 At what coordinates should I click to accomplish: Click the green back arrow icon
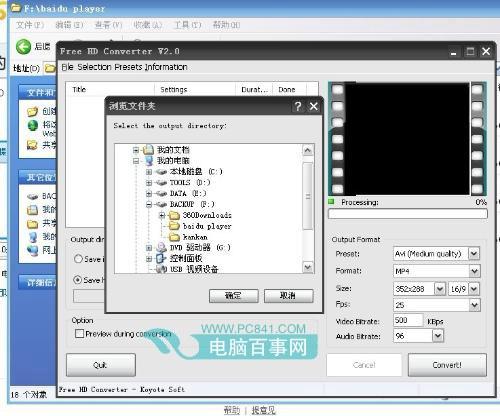[x=23, y=46]
